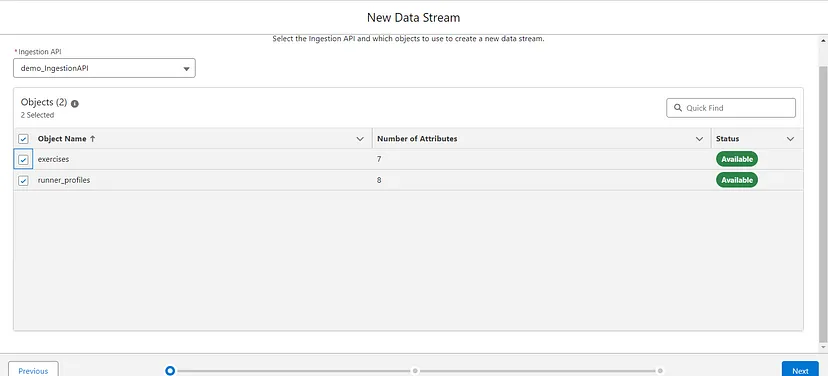Sort by Object Name column header
828x376 pixels.
click(x=62, y=139)
